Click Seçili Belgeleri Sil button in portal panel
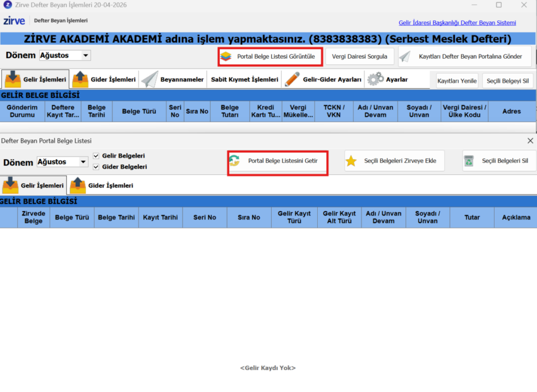The height and width of the screenshot is (392, 537). pyautogui.click(x=499, y=160)
